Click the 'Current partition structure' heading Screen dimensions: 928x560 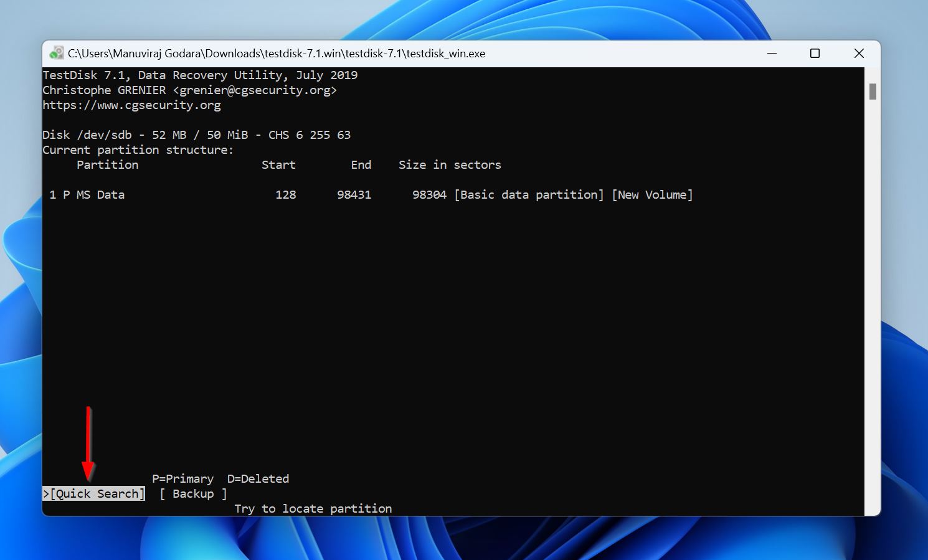(x=138, y=149)
